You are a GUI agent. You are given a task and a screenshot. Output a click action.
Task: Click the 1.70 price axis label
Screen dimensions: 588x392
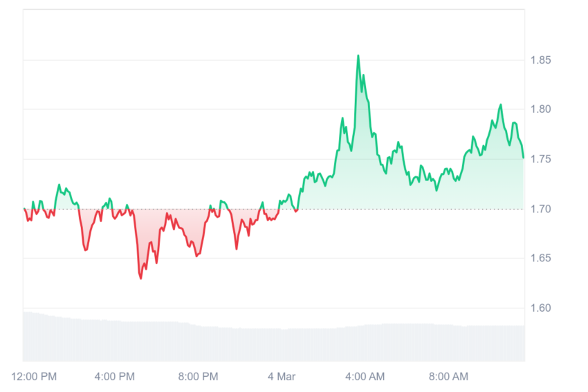(540, 209)
